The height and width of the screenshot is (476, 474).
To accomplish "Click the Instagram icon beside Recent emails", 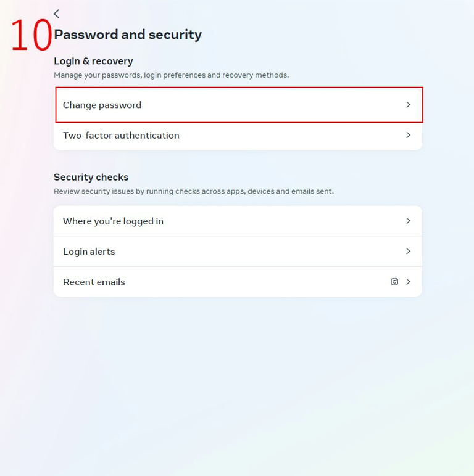I will pos(394,282).
